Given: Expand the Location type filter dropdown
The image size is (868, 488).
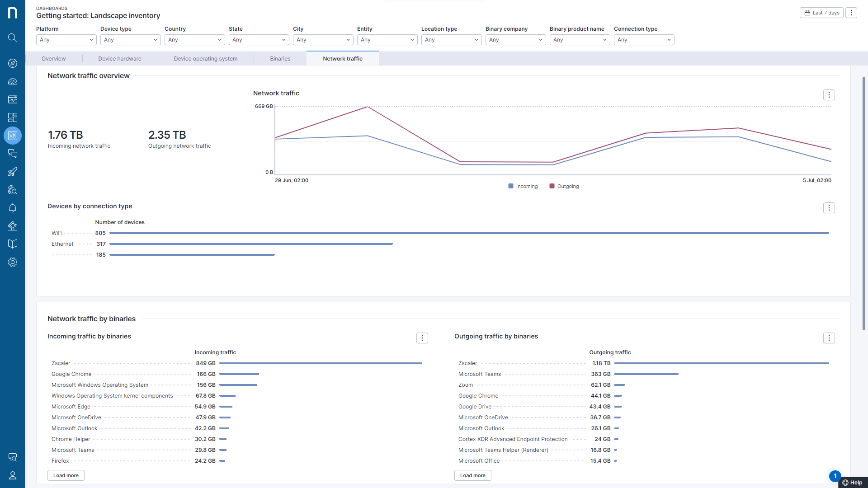Looking at the screenshot, I should pos(452,40).
